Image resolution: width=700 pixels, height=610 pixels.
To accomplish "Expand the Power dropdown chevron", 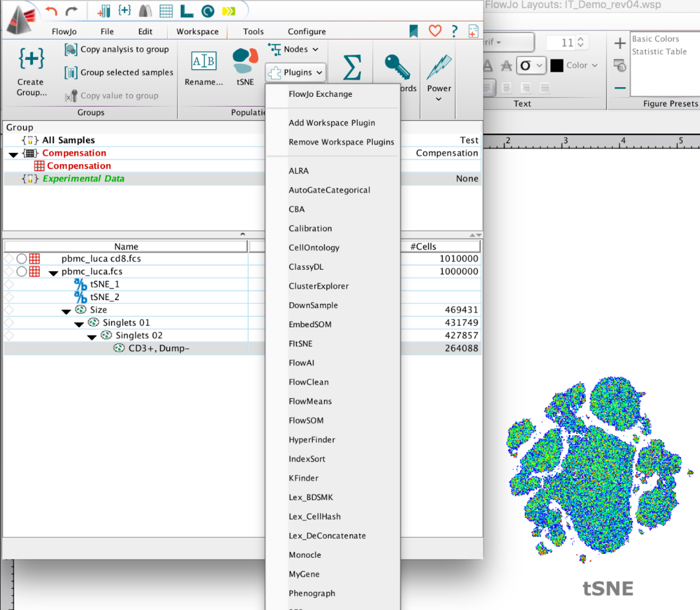I will click(x=439, y=99).
